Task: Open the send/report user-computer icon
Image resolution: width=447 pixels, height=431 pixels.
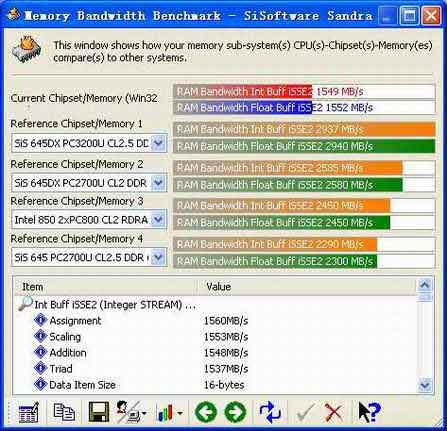Action: pos(129,412)
